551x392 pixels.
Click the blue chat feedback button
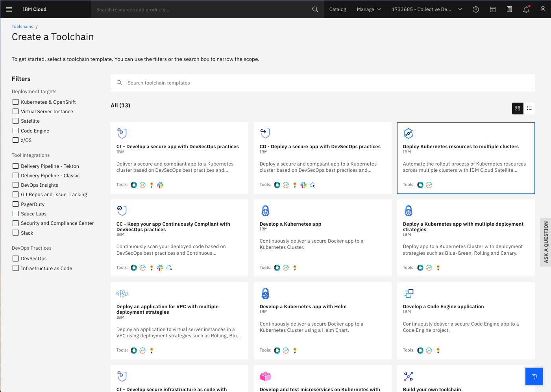point(534,377)
